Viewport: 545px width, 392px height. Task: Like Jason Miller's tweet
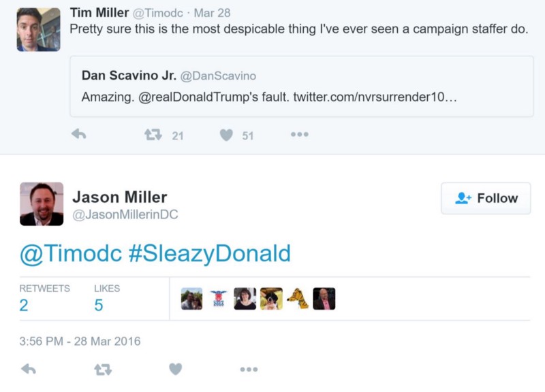(x=176, y=369)
